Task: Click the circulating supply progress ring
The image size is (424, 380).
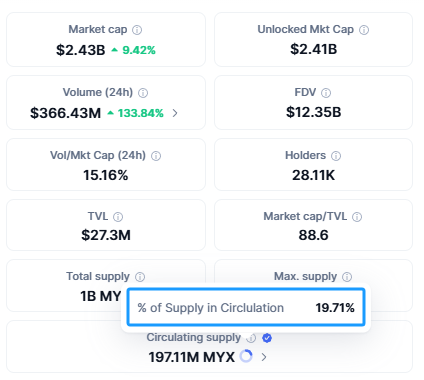Action: point(246,356)
